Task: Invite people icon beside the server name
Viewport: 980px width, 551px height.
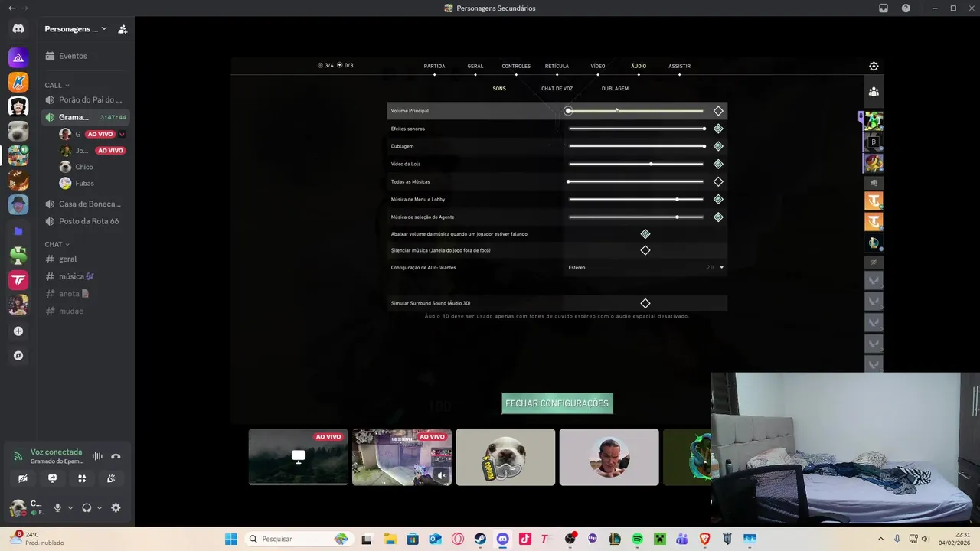Action: coord(122,29)
